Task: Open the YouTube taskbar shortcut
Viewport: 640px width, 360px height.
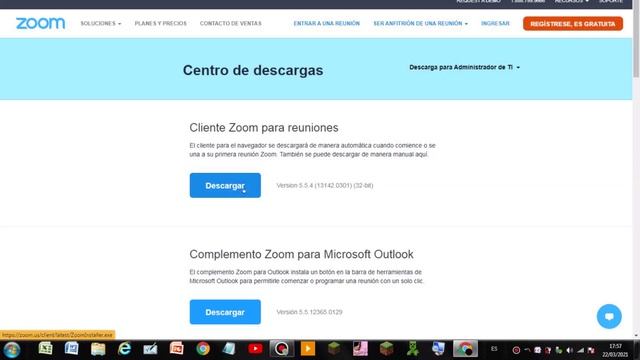Action: point(255,349)
